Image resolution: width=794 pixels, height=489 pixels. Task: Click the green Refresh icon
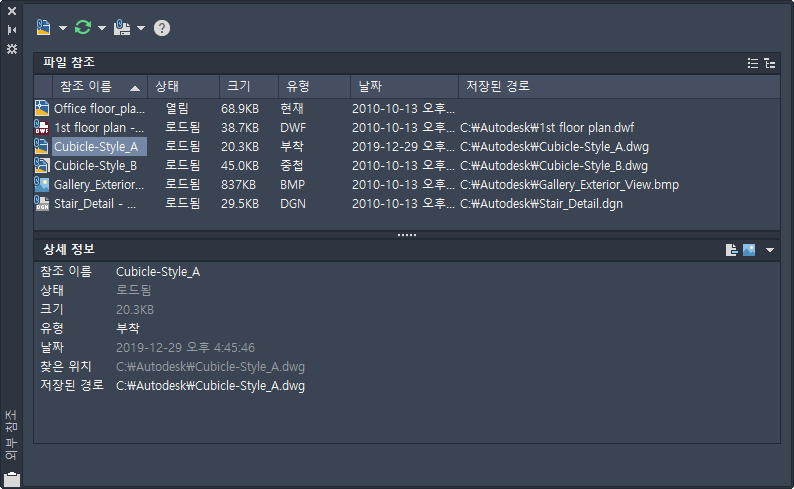pos(83,27)
